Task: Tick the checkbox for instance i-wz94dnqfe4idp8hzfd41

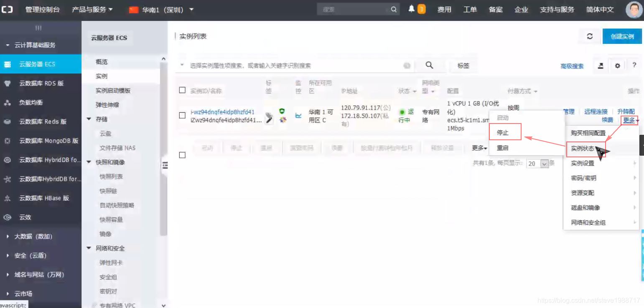Action: (x=182, y=116)
